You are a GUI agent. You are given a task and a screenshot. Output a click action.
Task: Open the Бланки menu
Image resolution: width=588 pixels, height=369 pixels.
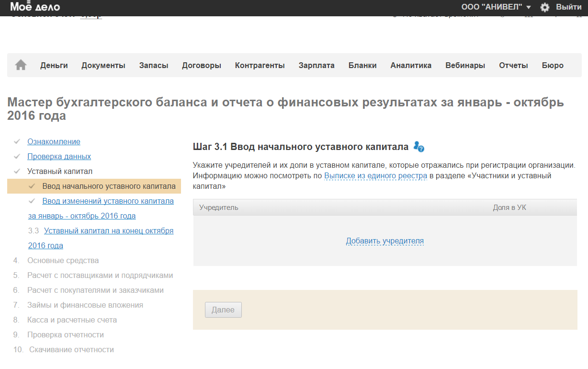pos(362,66)
